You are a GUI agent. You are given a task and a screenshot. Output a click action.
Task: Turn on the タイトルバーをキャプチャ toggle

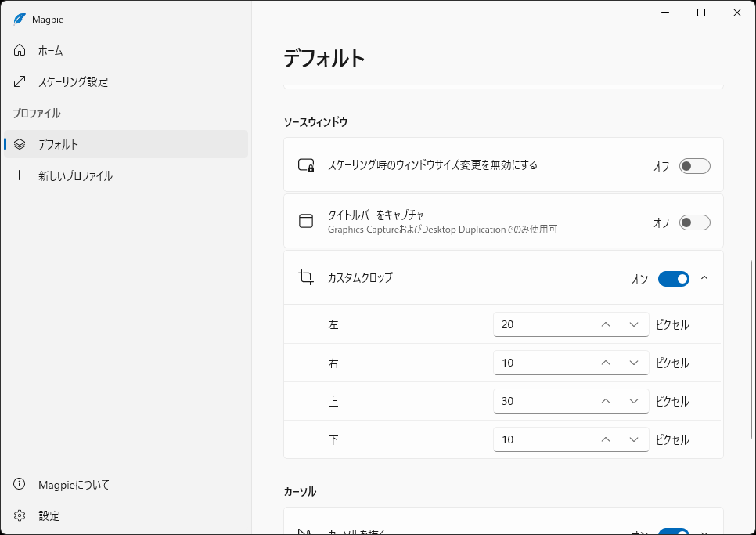pyautogui.click(x=693, y=222)
